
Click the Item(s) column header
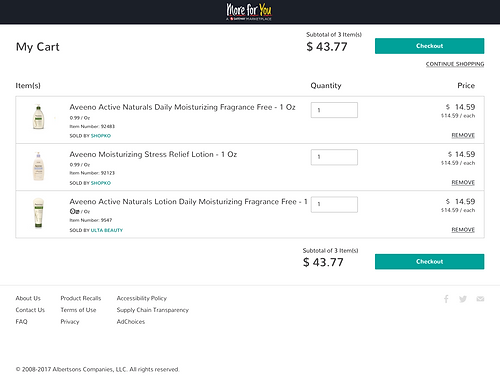28,86
